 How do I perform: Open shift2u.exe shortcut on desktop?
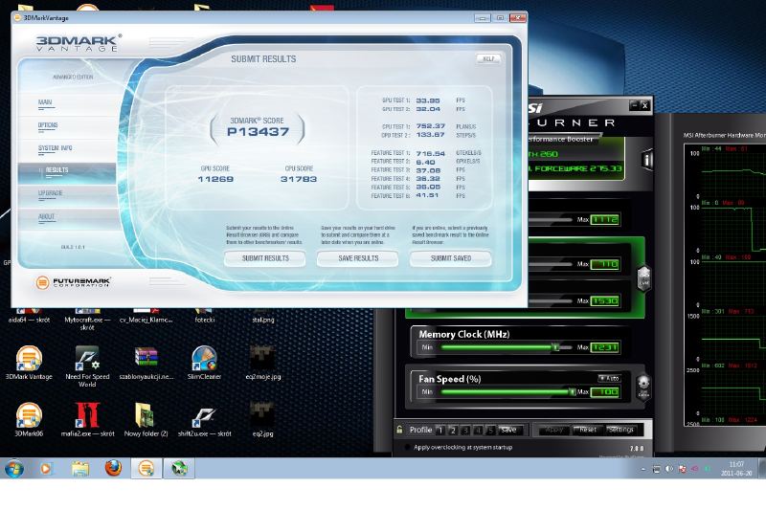point(204,419)
